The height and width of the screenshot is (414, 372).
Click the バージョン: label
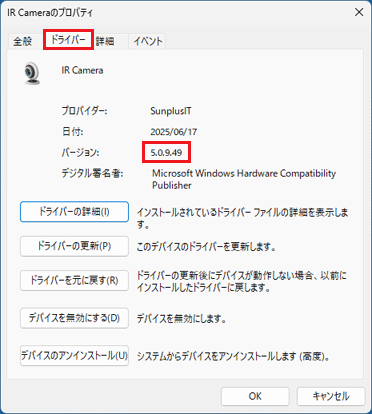[80, 153]
